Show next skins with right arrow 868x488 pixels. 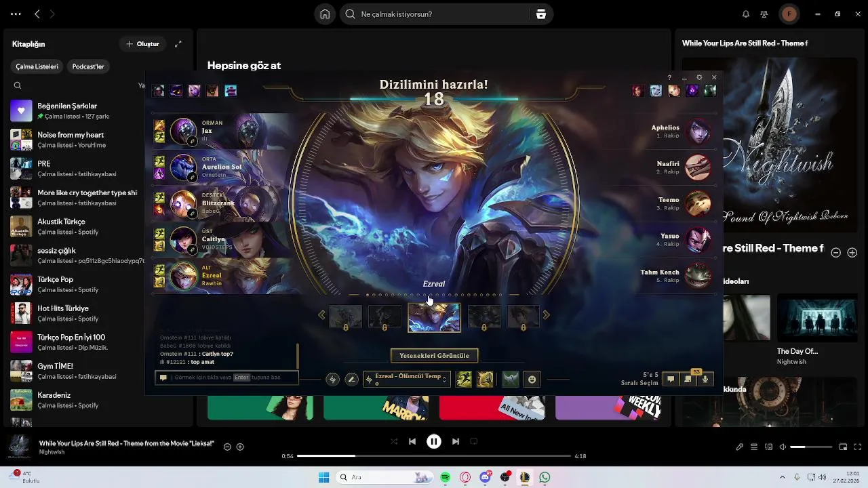tap(547, 314)
